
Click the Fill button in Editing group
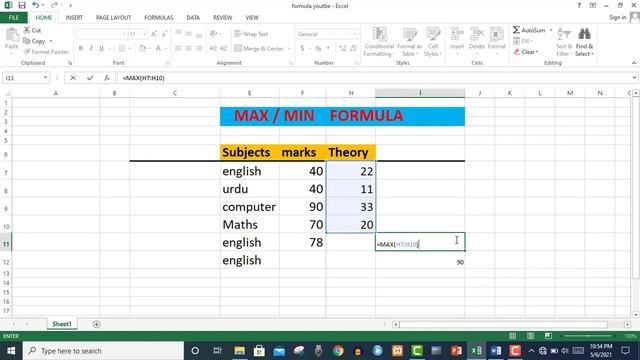tap(523, 41)
